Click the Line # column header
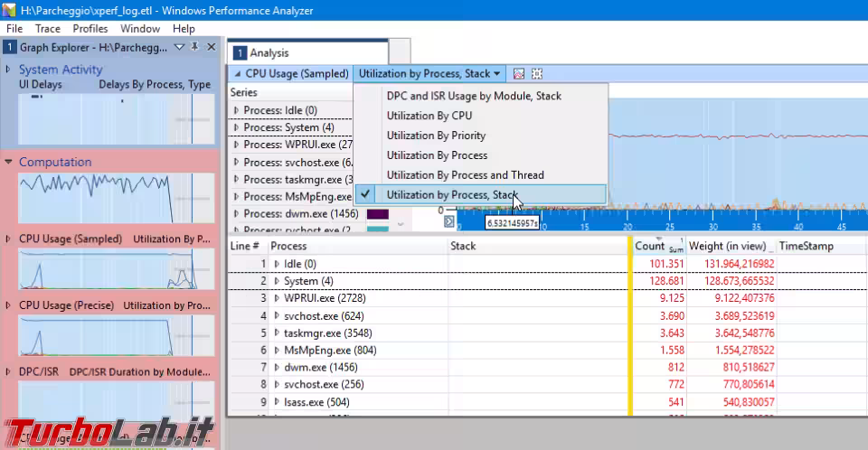The image size is (868, 450). click(248, 247)
